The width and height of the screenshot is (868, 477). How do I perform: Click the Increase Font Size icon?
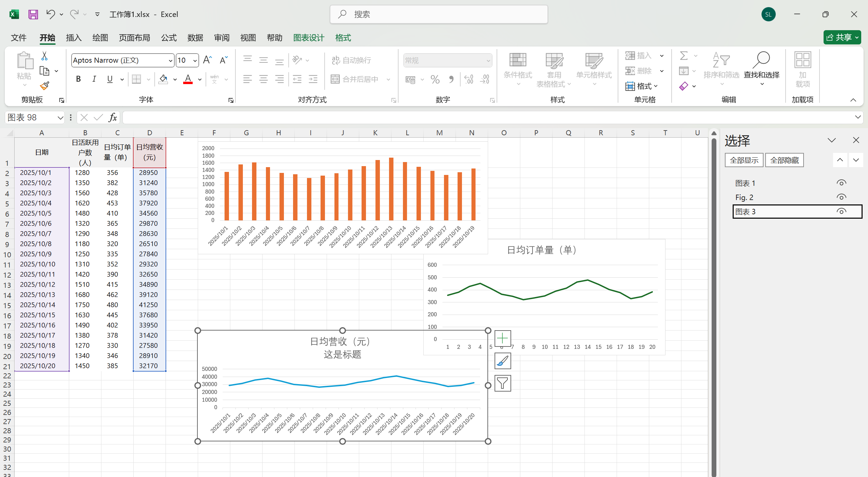point(207,60)
